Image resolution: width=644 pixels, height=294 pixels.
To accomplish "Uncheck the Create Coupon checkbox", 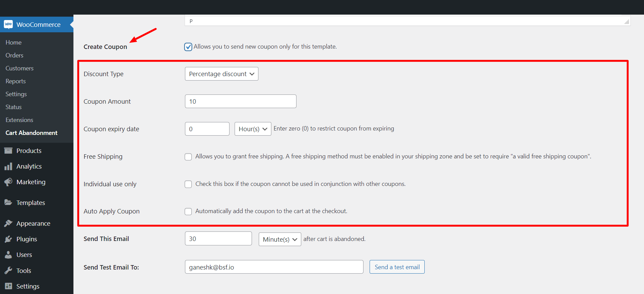I will point(188,47).
